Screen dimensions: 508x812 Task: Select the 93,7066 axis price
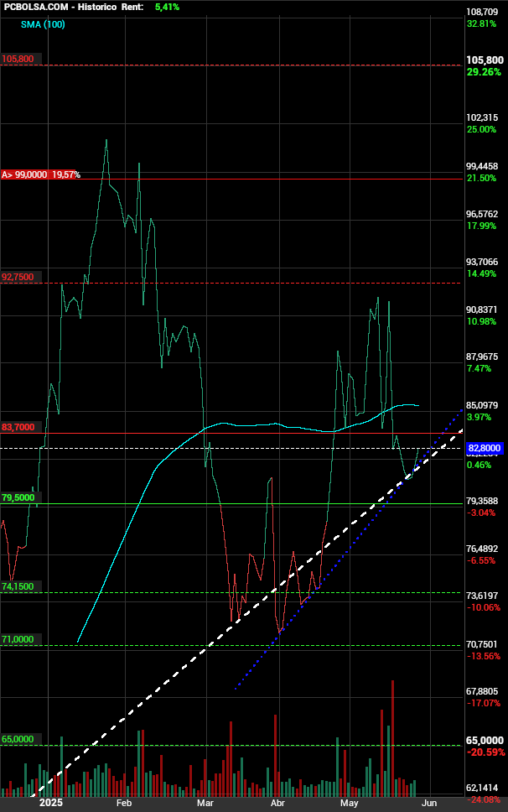(x=482, y=262)
